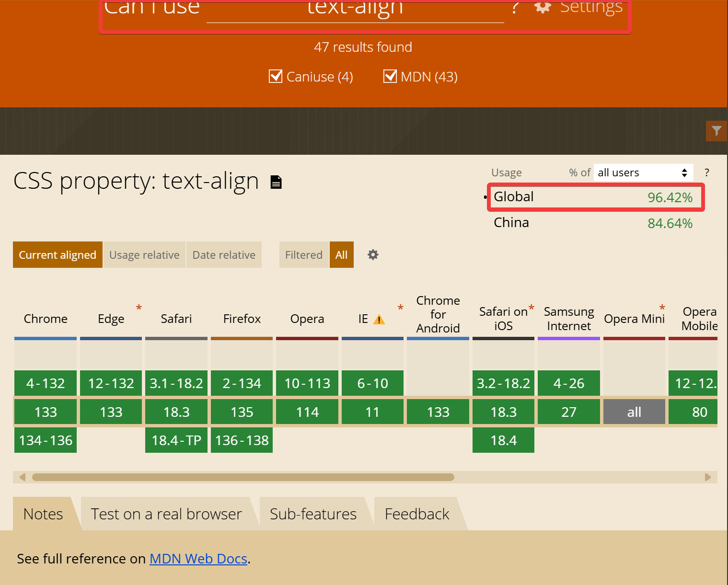Click the horizontal scrollbar thumb of table
Viewport: 728px width, 585px height.
coord(243,477)
